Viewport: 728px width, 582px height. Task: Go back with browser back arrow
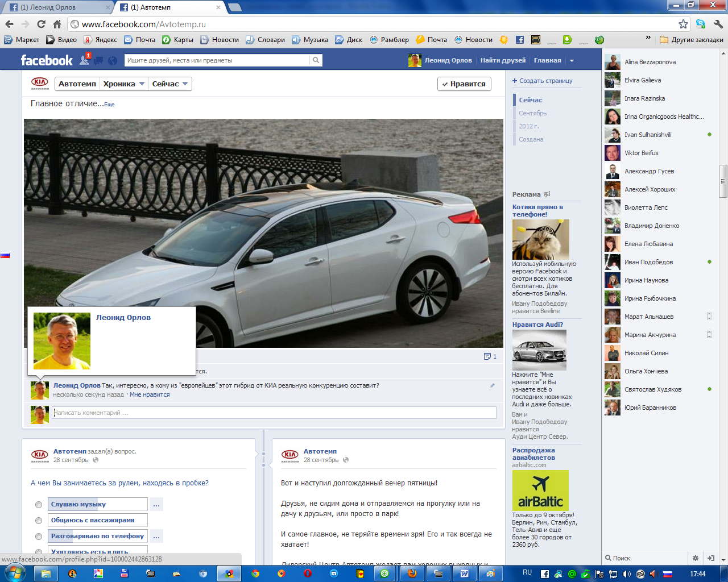click(x=9, y=24)
